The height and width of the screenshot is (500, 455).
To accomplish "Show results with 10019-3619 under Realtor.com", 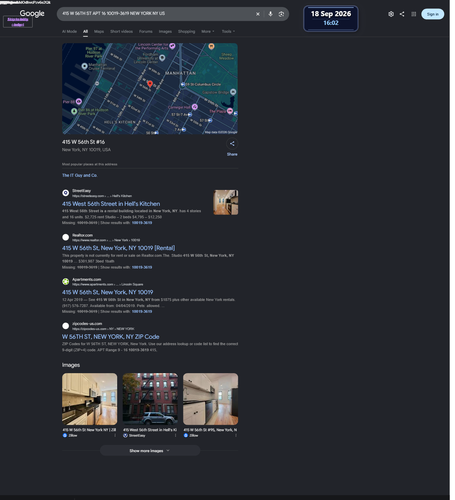I will [x=142, y=267].
